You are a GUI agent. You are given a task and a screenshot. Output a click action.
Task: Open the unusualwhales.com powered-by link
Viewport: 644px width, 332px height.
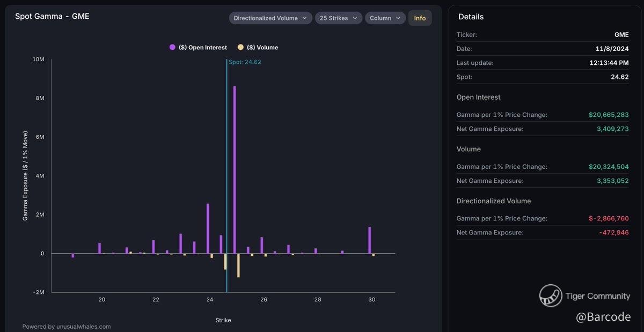(67, 326)
